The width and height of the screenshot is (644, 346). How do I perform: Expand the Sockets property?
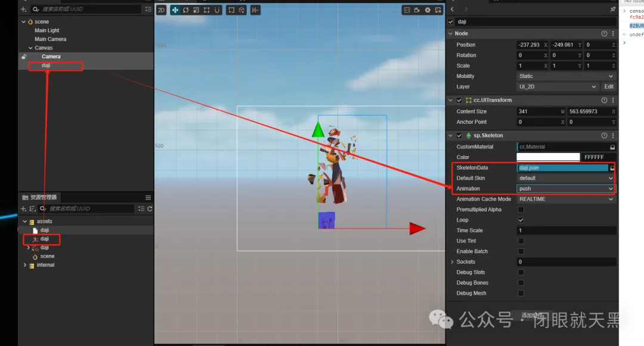452,262
